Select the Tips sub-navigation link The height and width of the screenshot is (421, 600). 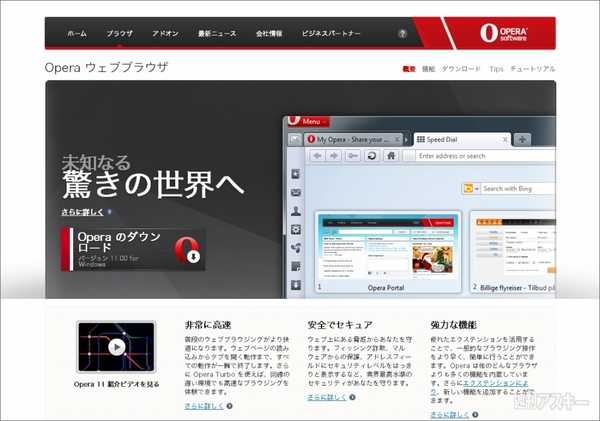pyautogui.click(x=496, y=69)
